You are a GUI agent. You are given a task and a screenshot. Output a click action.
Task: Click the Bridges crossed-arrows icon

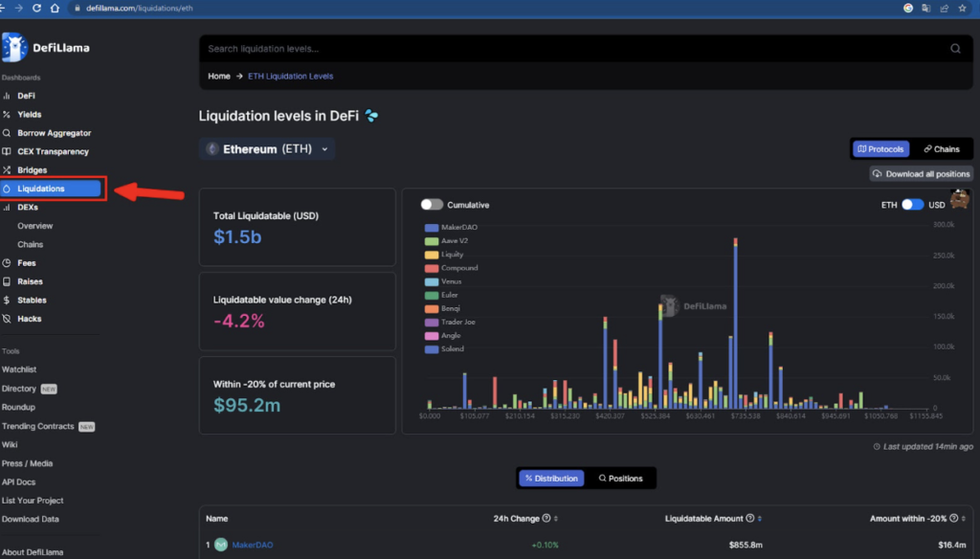pos(7,170)
